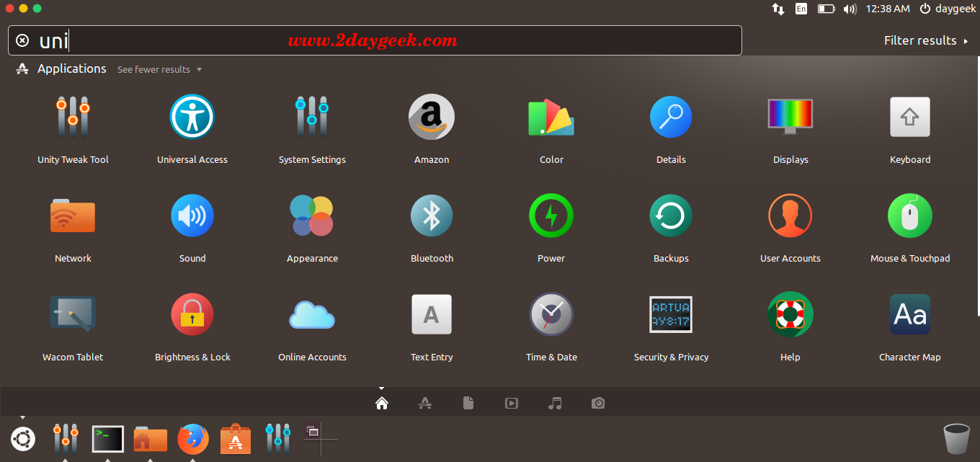Open Text Entry settings

coord(432,314)
